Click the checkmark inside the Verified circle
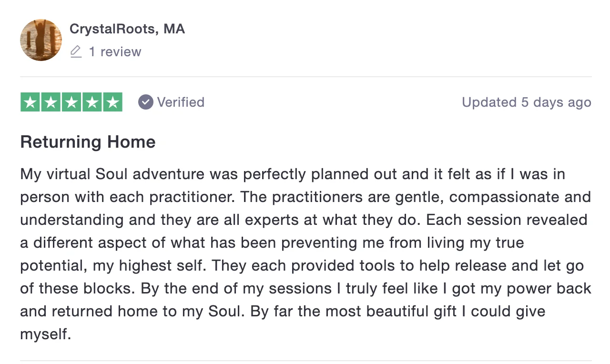The image size is (610, 364). tap(145, 101)
